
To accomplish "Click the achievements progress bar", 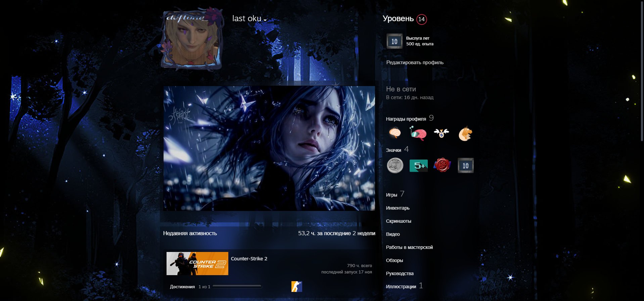I will point(237,287).
